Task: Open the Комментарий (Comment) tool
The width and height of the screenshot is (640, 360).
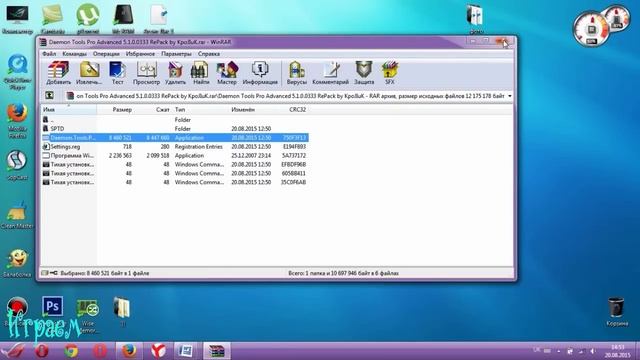Action: (x=330, y=73)
